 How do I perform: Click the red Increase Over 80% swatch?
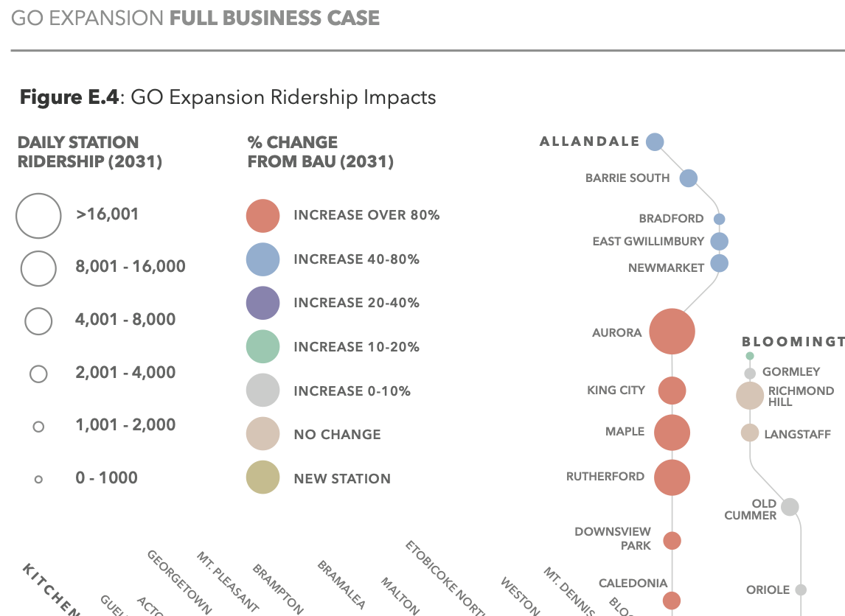click(262, 216)
